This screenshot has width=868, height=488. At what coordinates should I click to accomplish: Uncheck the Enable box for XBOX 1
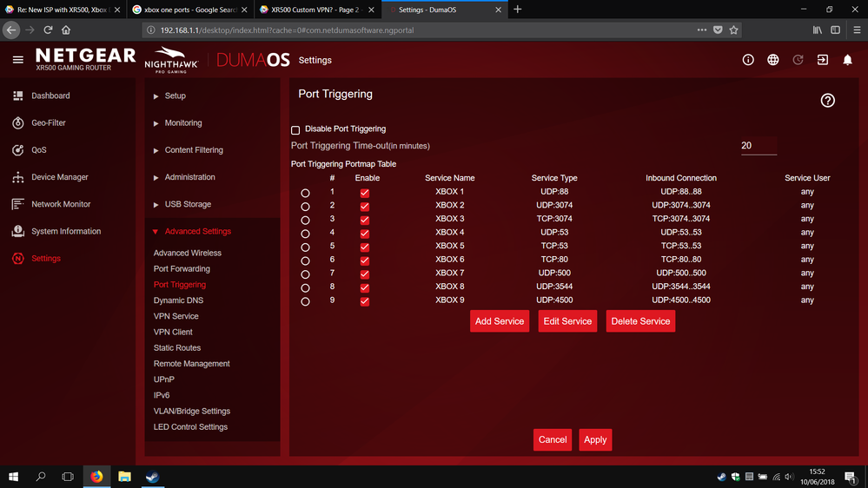click(x=364, y=193)
